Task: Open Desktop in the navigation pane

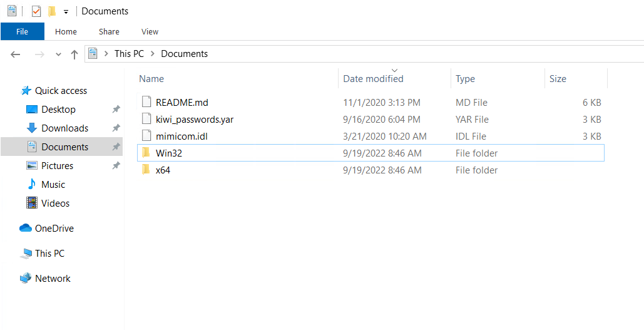Action: tap(58, 110)
